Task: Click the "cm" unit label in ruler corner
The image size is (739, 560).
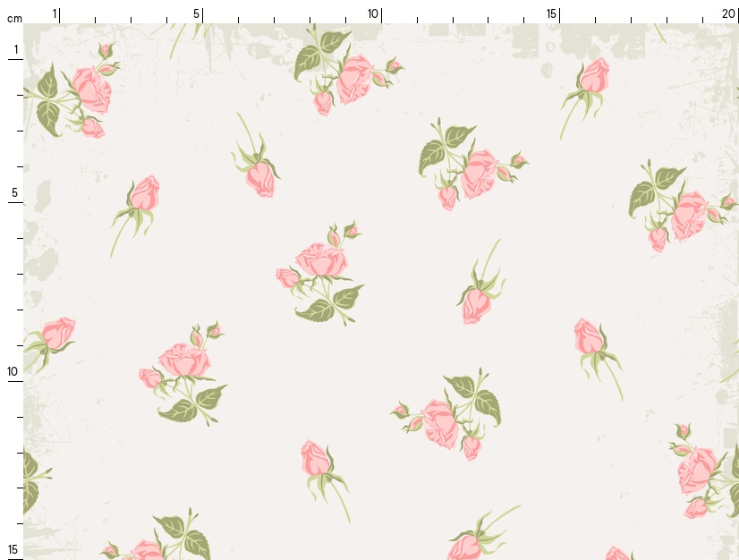Action: click(x=14, y=19)
